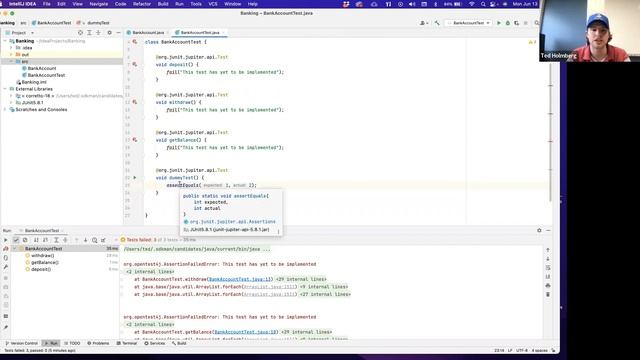This screenshot has height=360, width=640.
Task: Collapse the Banking project root node
Action: pos(5,41)
